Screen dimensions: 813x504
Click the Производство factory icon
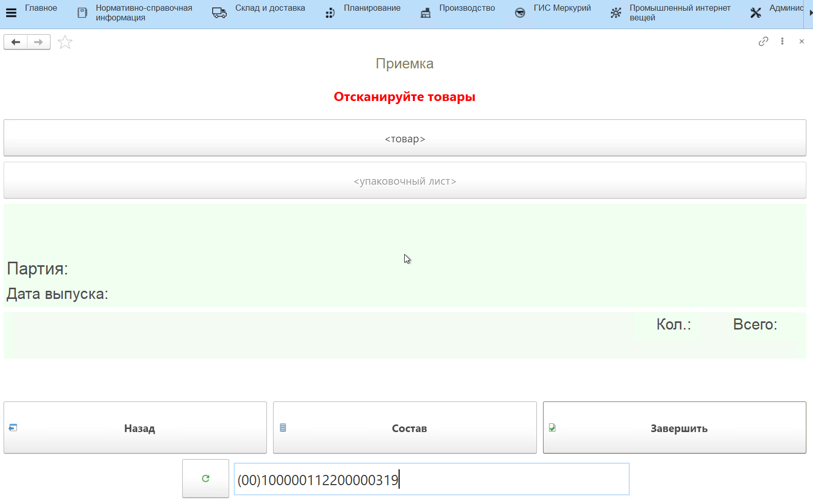click(x=425, y=13)
